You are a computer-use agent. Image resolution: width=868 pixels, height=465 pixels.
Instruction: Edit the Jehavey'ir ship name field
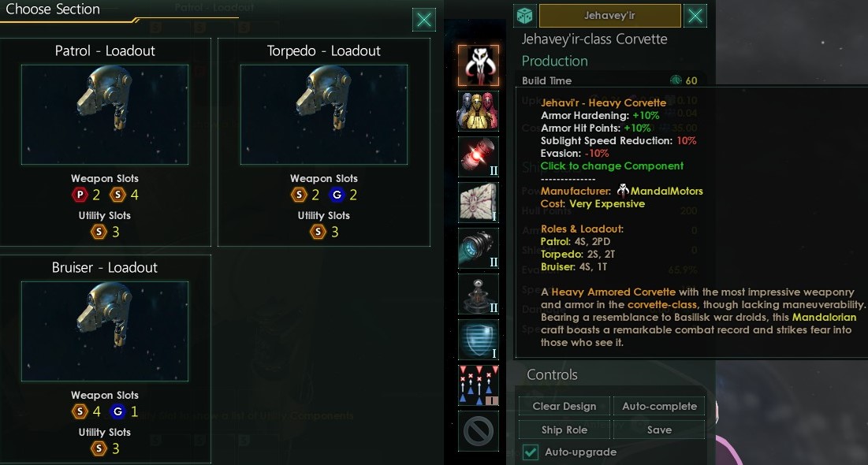click(x=610, y=16)
